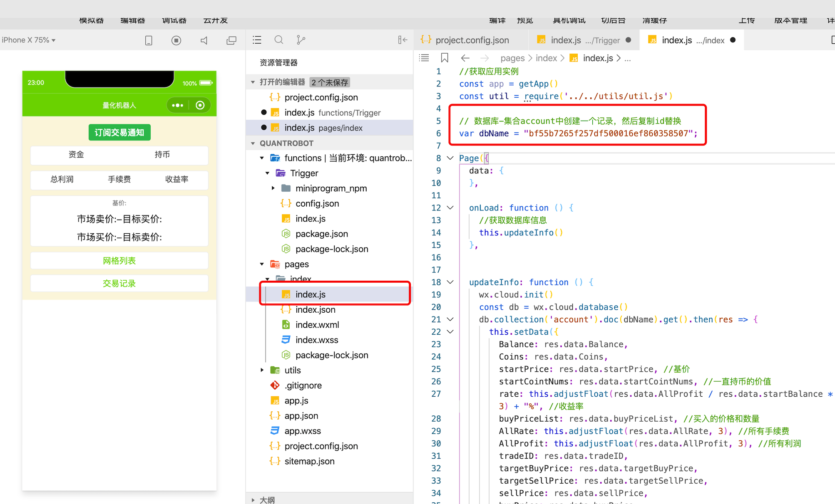The width and height of the screenshot is (835, 504).
Task: Click the index folder in breadcrumb path
Action: [x=546, y=58]
